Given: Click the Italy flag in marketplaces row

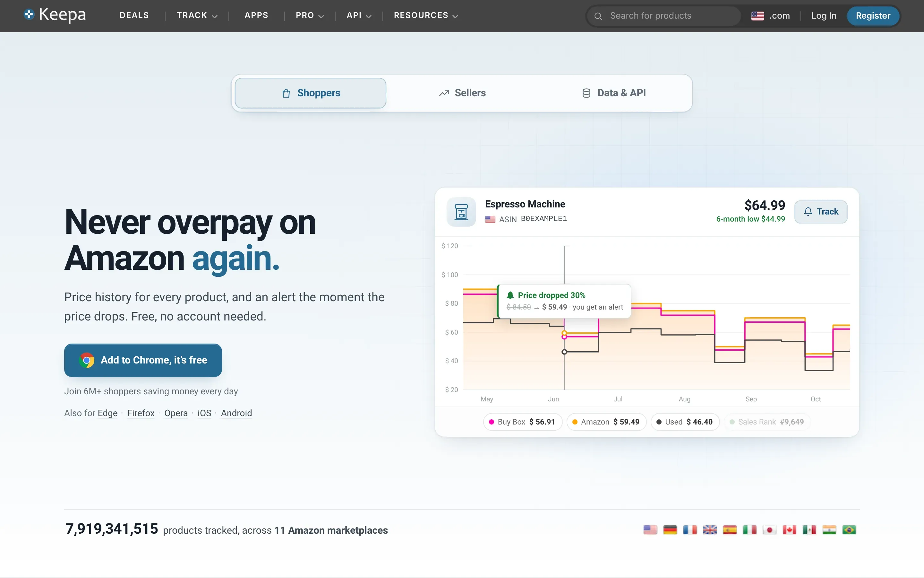Looking at the screenshot, I should pos(749,530).
